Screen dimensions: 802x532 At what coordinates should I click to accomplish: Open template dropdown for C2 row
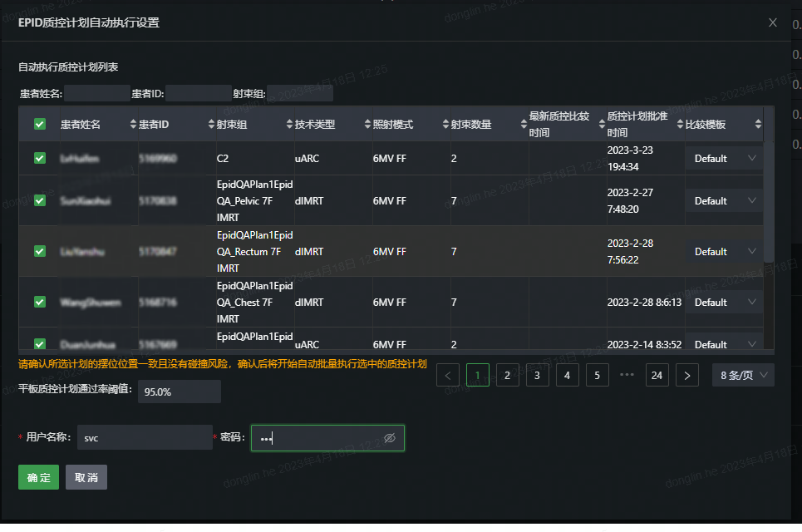pos(724,159)
